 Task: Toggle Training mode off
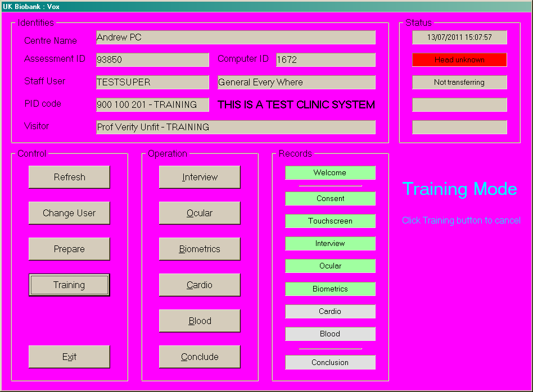click(69, 285)
